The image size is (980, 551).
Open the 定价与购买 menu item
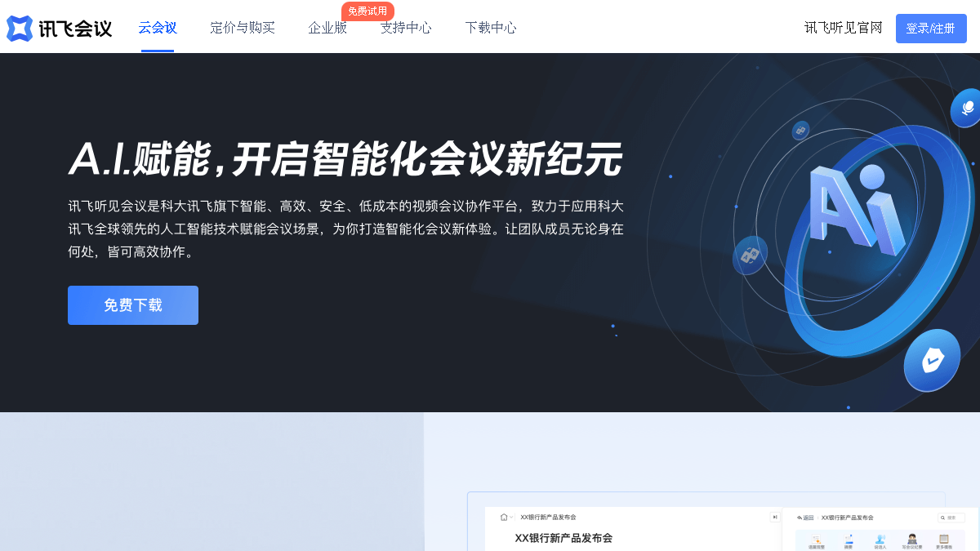pos(243,28)
